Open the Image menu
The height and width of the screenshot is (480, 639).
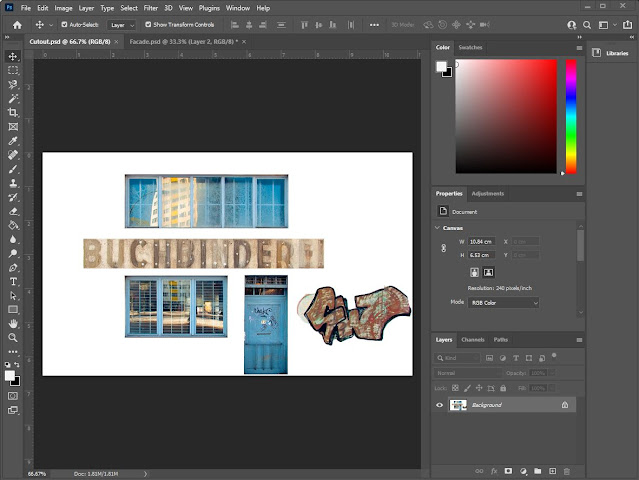[x=63, y=8]
